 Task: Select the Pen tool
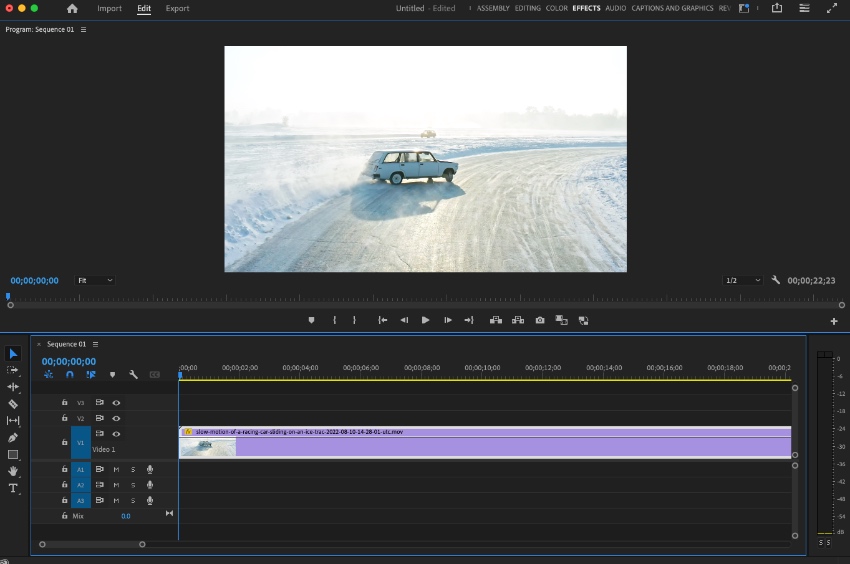click(x=13, y=437)
